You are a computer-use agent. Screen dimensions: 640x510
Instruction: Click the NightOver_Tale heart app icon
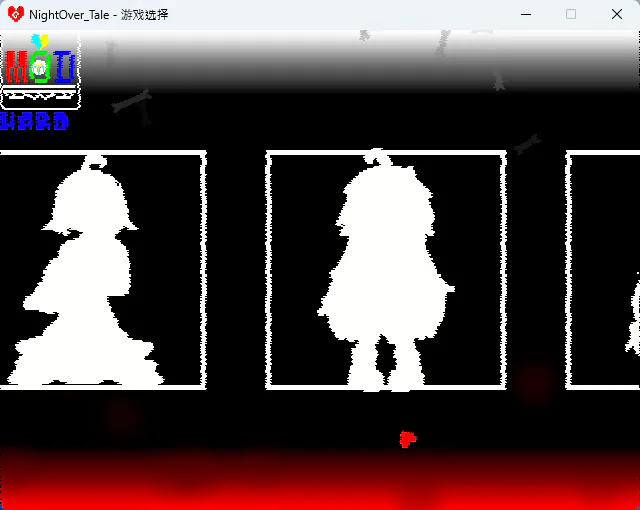pos(16,14)
